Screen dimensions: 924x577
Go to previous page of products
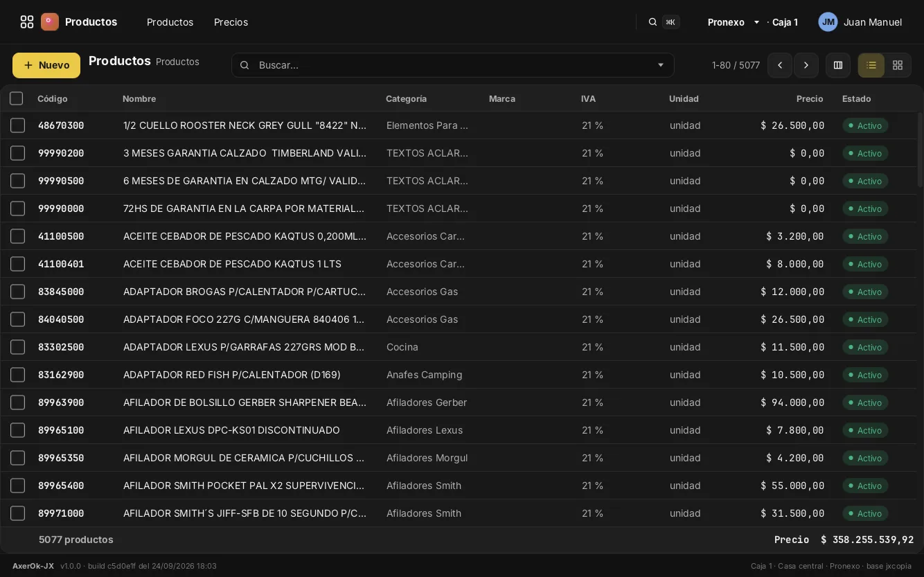[780, 65]
